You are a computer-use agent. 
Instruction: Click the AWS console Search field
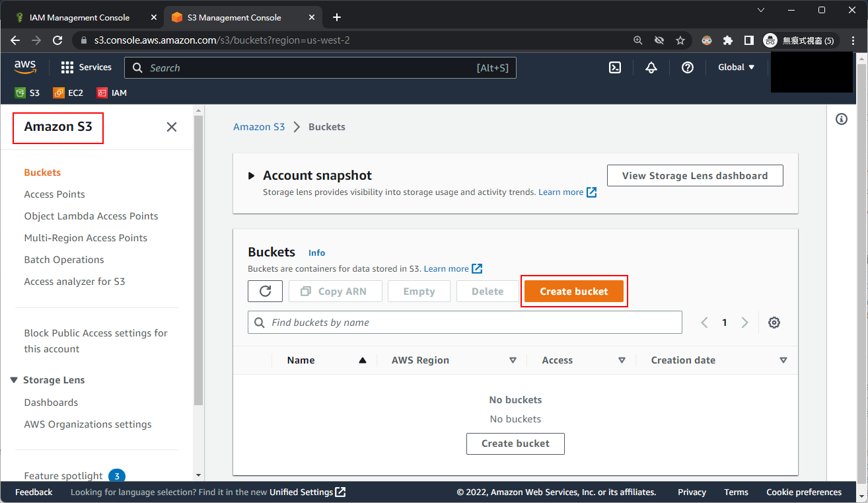point(320,67)
